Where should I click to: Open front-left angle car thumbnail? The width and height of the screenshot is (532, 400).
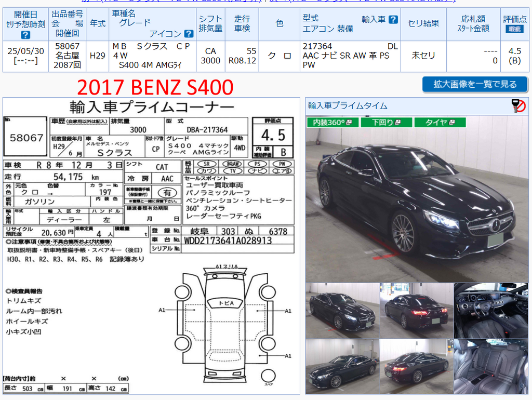pyautogui.click(x=342, y=311)
